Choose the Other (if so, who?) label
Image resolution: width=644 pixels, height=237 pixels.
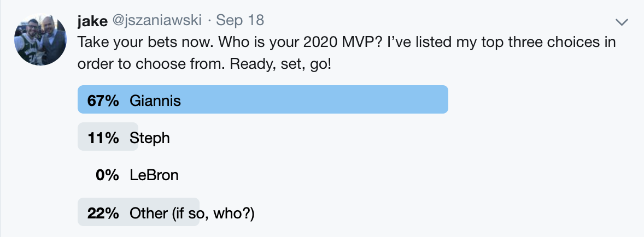coord(192,213)
